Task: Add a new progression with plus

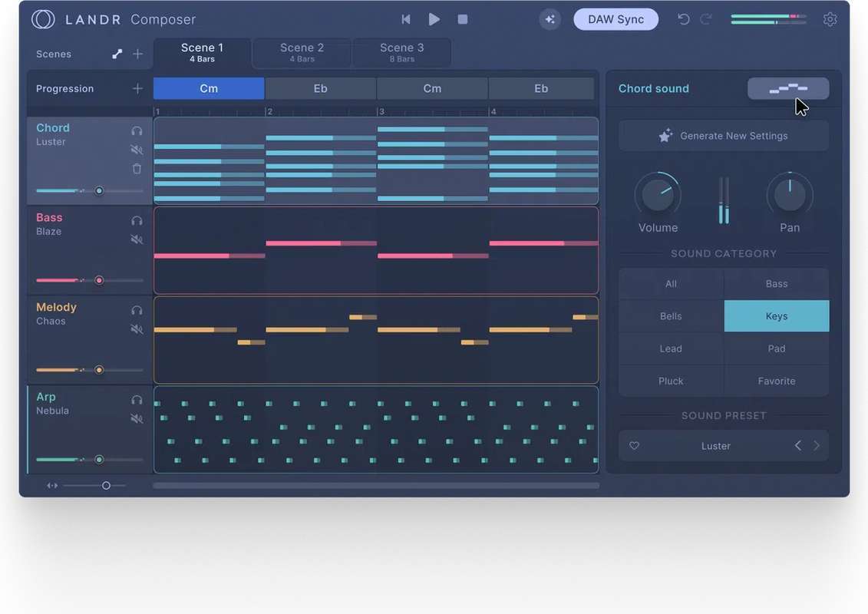Action: click(x=137, y=88)
